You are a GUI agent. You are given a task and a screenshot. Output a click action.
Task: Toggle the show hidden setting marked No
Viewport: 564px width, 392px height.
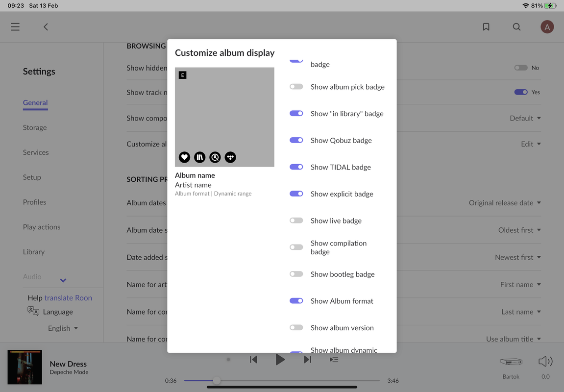(x=521, y=68)
